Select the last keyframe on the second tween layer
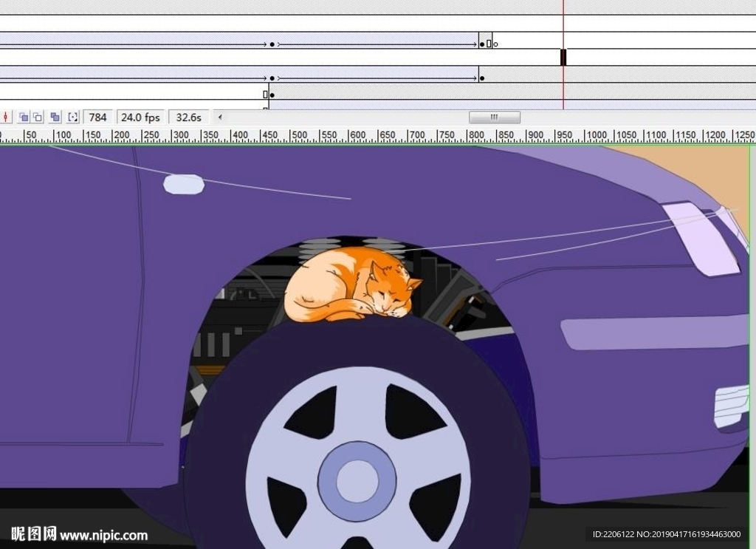 click(482, 78)
